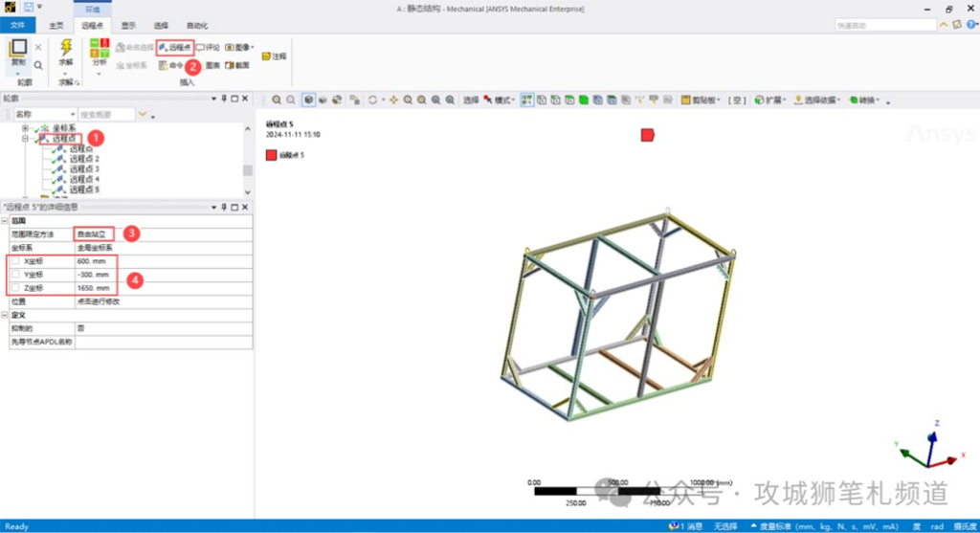Click the 复制 copy icon
980x533 pixels.
point(17,52)
